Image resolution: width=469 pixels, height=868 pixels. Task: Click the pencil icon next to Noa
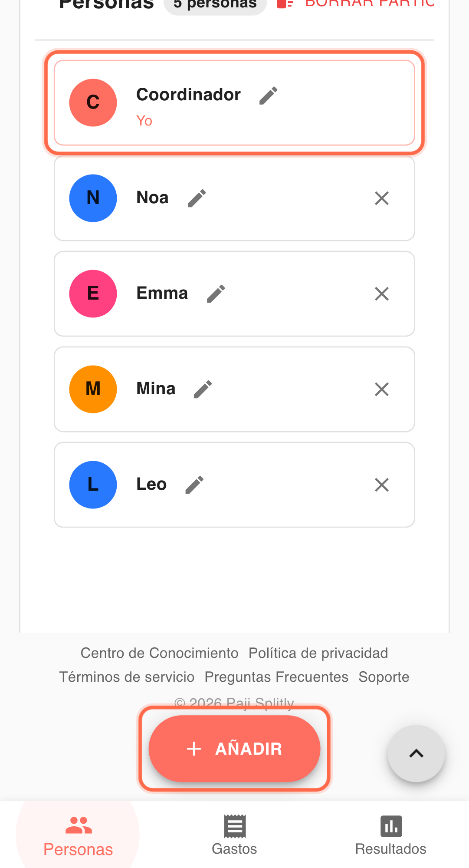point(197,198)
